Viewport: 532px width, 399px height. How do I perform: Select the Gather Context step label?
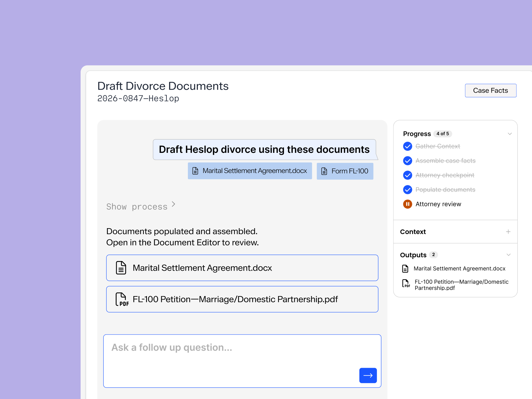tap(438, 146)
